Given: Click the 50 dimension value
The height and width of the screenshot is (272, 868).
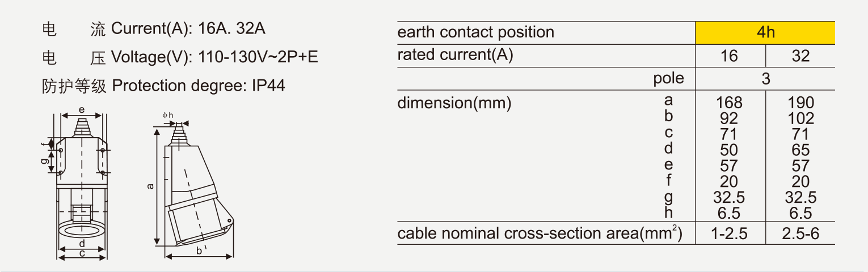Looking at the screenshot, I should 729,150.
